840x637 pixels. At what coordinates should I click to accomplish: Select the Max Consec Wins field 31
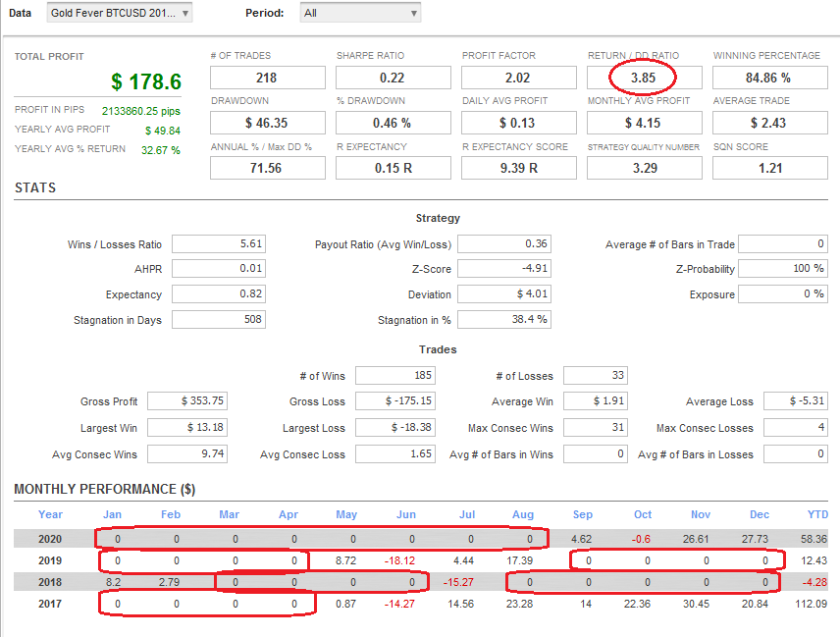pyautogui.click(x=596, y=427)
